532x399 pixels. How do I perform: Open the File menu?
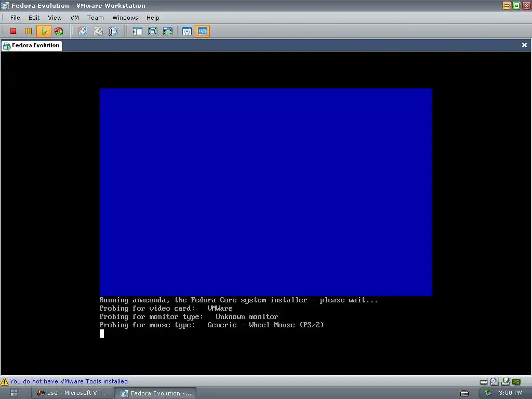[15, 18]
